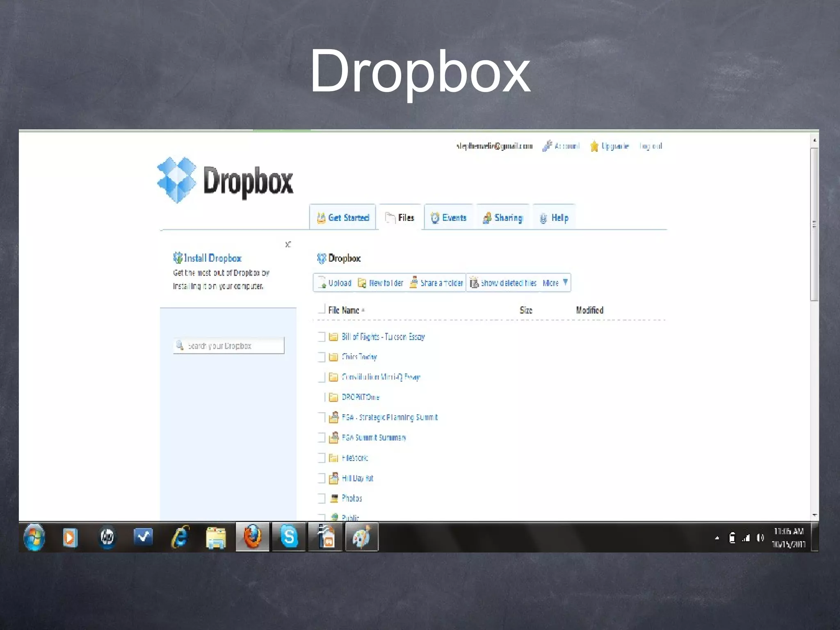840x630 pixels.
Task: Click the Log out link
Action: pos(651,146)
